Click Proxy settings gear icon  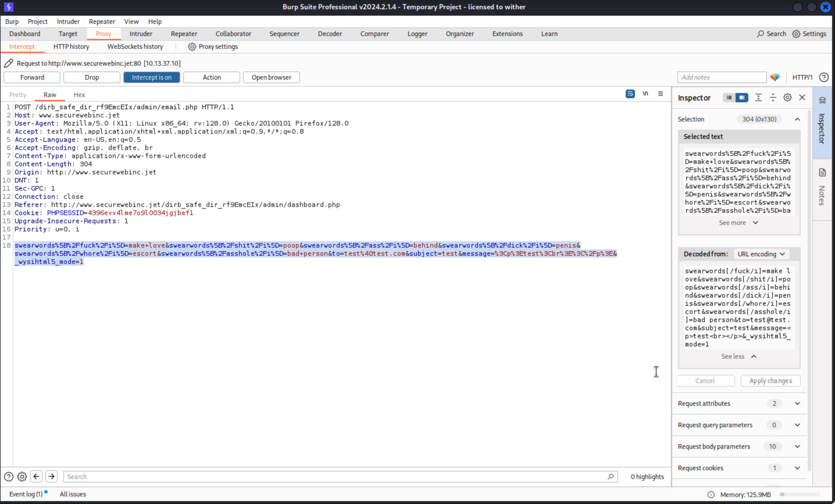pos(192,47)
